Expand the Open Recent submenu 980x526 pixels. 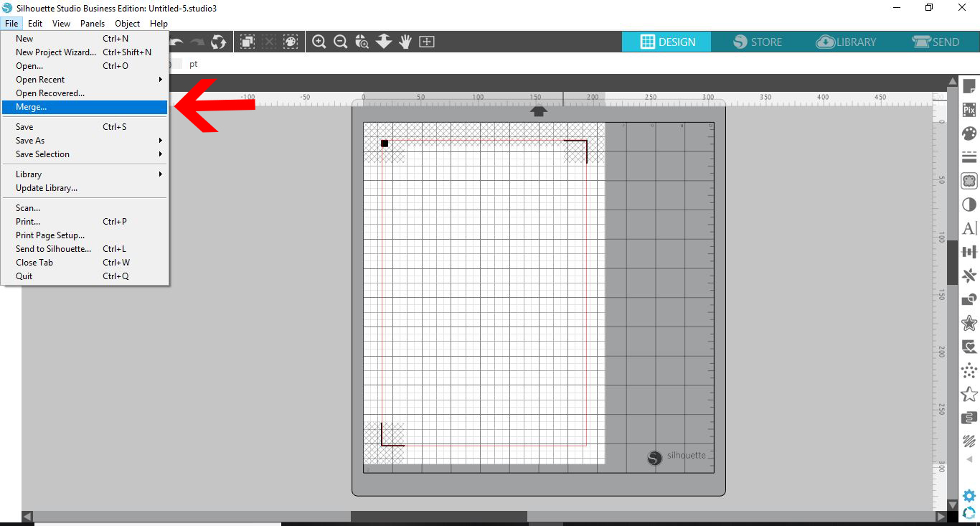84,80
